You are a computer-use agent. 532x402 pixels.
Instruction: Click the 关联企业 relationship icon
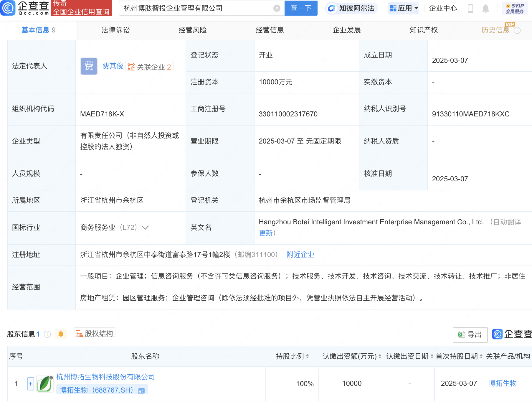coord(131,67)
